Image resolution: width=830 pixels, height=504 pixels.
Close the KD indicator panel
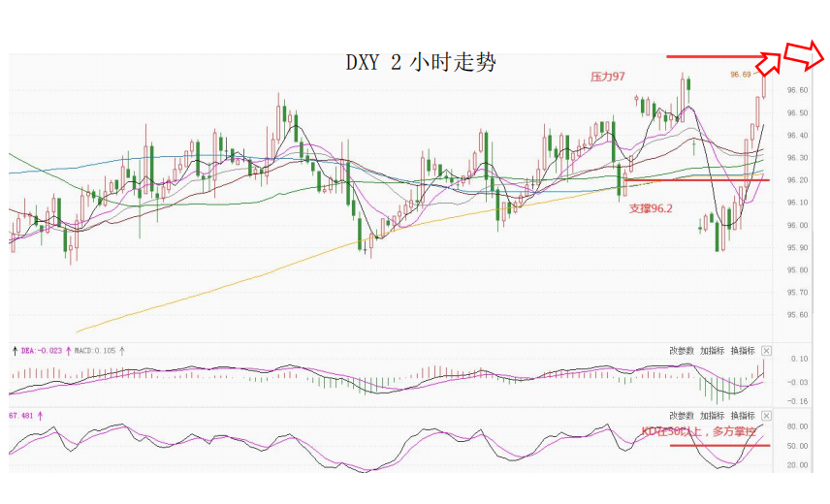point(766,415)
